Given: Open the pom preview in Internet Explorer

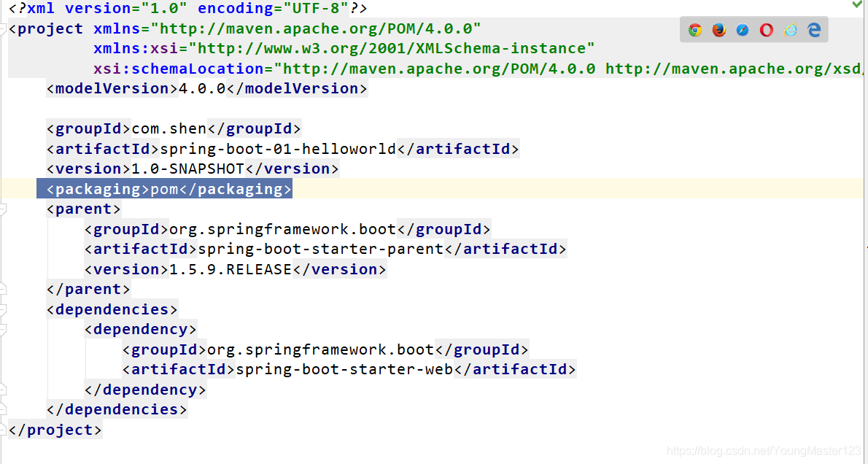Looking at the screenshot, I should [x=790, y=30].
